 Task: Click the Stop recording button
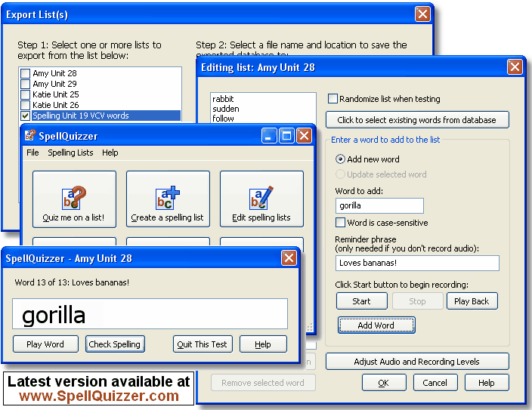418,301
